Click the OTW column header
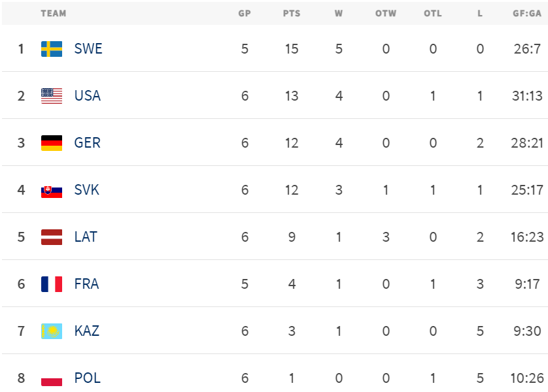This screenshot has height=392, width=548. pyautogui.click(x=386, y=13)
